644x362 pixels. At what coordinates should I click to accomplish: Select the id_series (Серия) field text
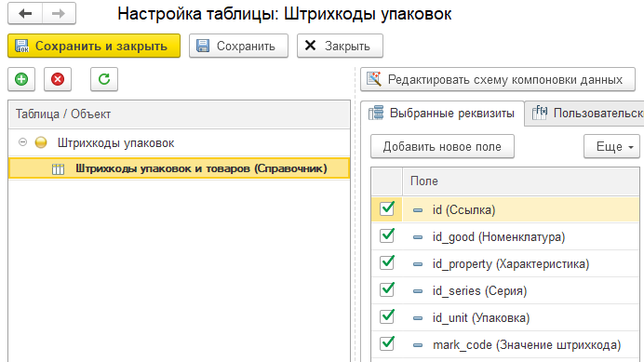(479, 291)
